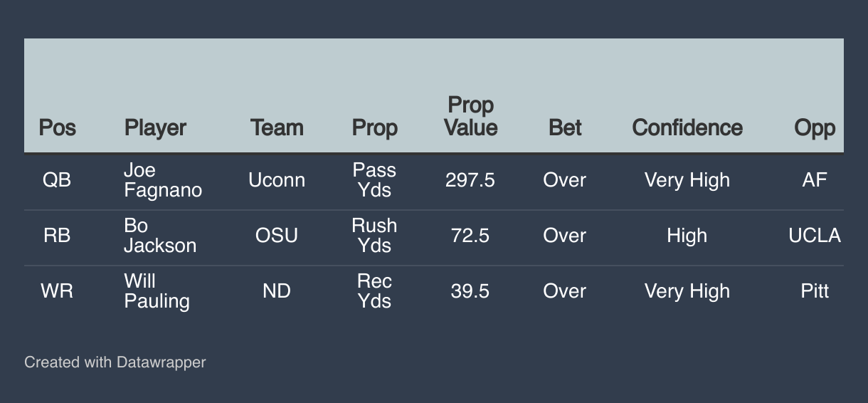
Task: Click the 39.5 prop value cell
Action: [470, 291]
